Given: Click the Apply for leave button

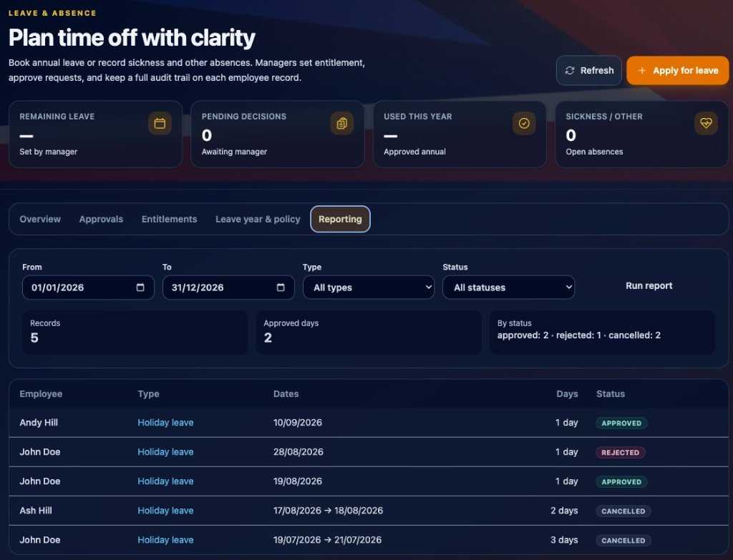Looking at the screenshot, I should coord(678,71).
